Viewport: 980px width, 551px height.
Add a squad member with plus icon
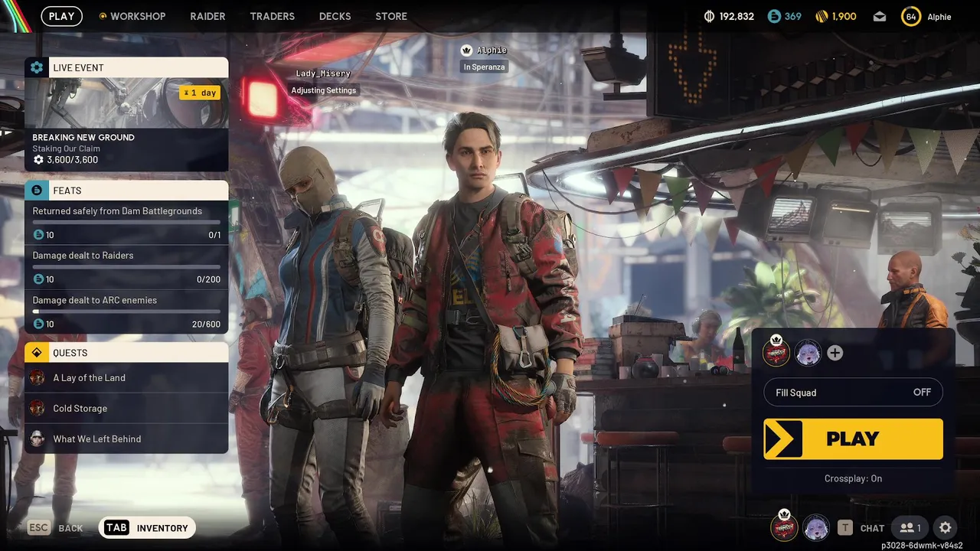835,353
